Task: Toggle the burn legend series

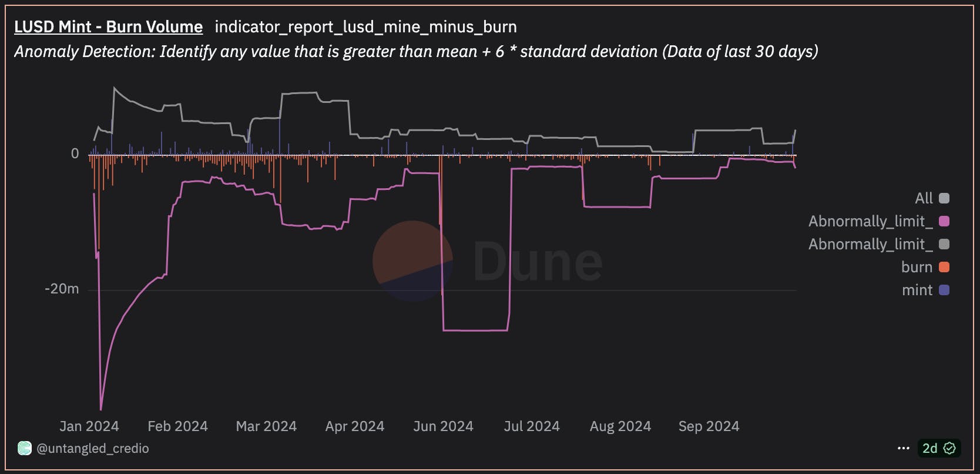Action: (x=925, y=267)
